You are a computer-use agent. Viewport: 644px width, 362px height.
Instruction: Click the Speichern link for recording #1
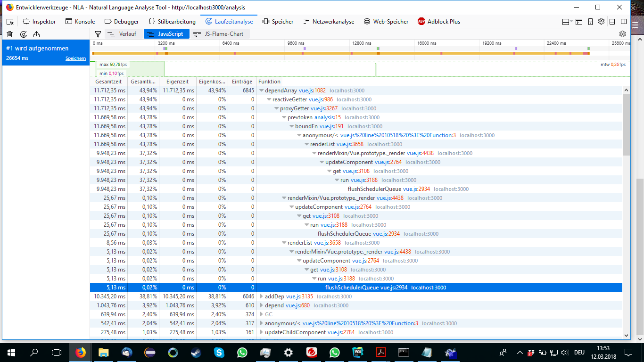75,58
